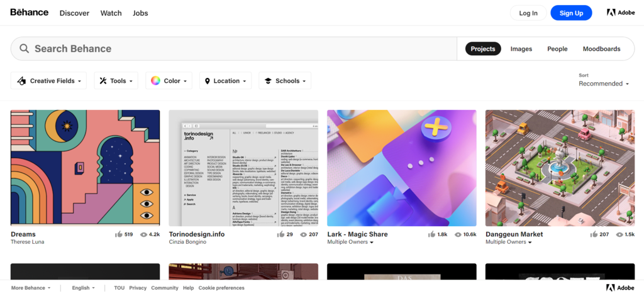Click the views eye icon for Torinodesign.info

point(303,234)
